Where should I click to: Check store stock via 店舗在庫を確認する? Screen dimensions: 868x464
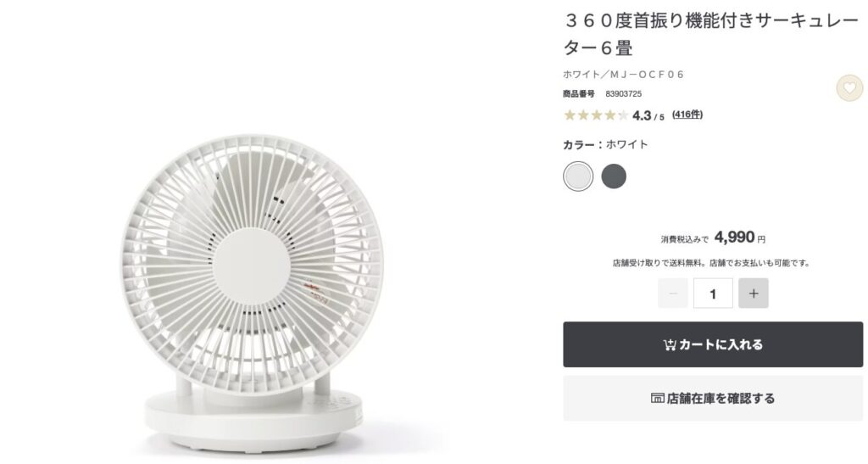(713, 398)
